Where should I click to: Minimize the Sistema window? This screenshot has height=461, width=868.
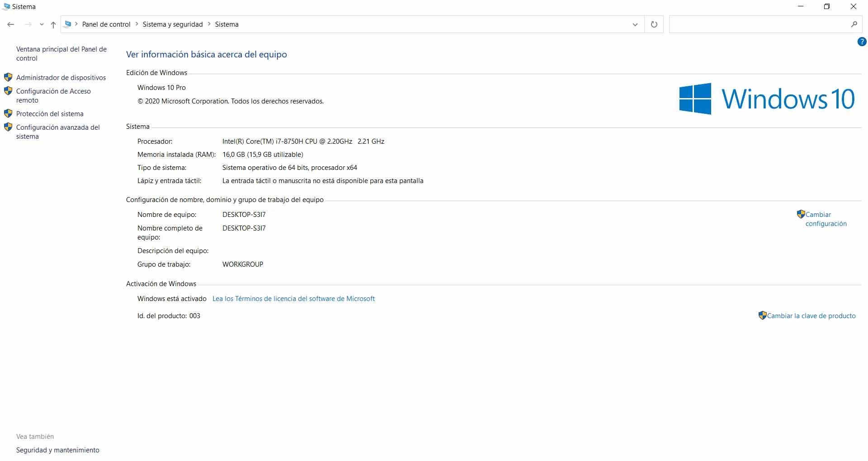pyautogui.click(x=801, y=6)
